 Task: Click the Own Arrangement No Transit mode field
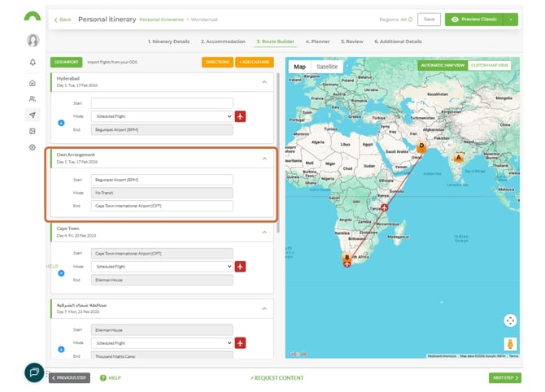tap(162, 193)
